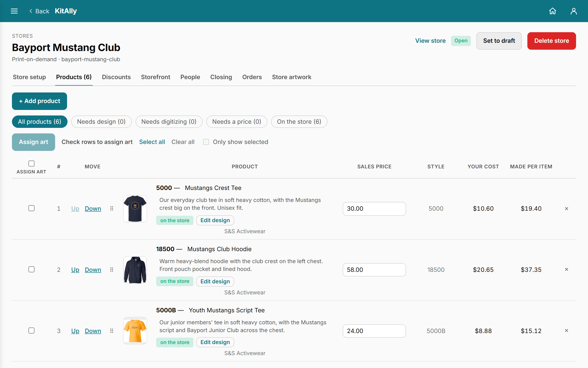Click the Delete store button
588x368 pixels.
pos(551,41)
